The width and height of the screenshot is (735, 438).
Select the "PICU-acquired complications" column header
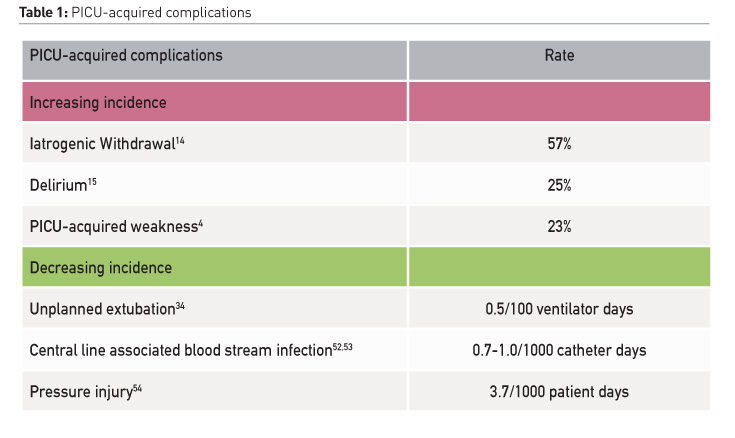[x=126, y=55]
